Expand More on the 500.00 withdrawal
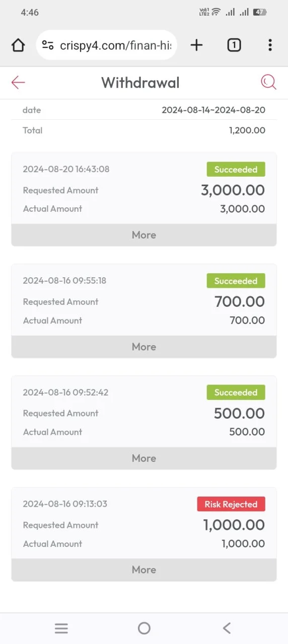288x644 pixels. coord(144,458)
